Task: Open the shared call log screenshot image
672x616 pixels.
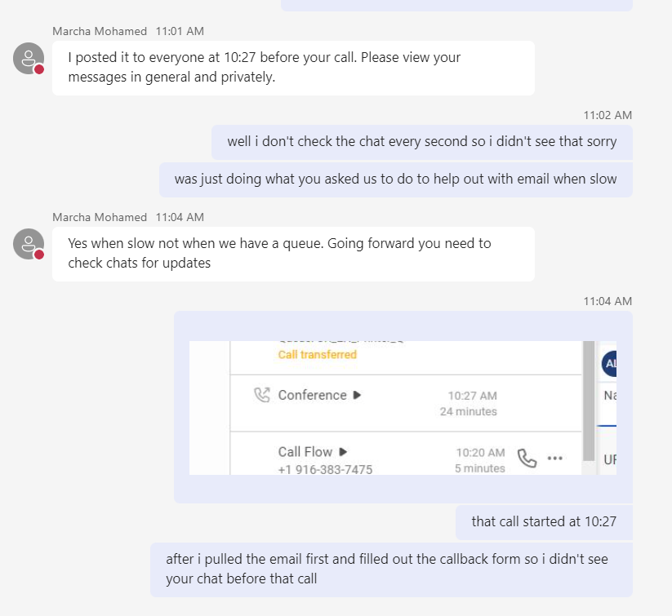Action: pyautogui.click(x=403, y=407)
